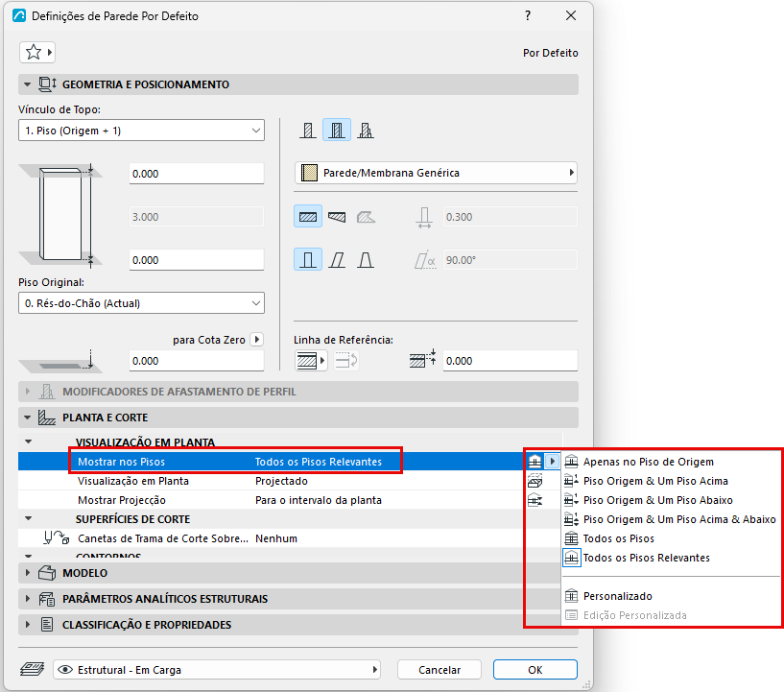784x692 pixels.
Task: Open the layer icon beside Estrutural - Em Carga
Action: pos(33,669)
